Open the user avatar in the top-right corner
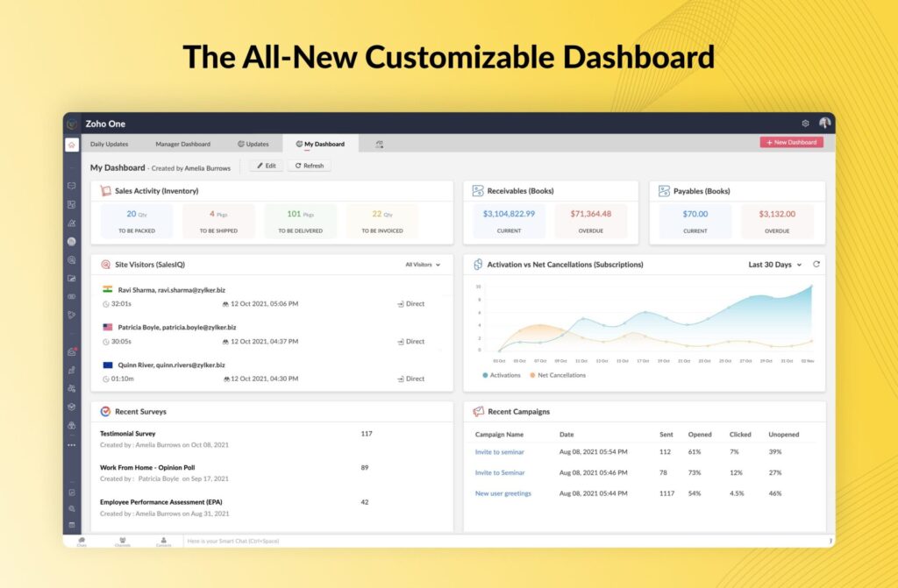 [x=824, y=124]
